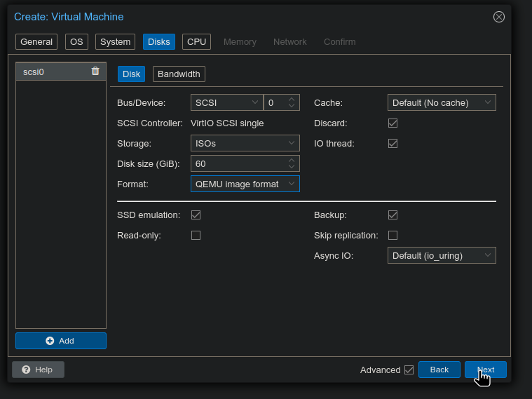Image resolution: width=532 pixels, height=399 pixels.
Task: Add a new disk
Action: click(x=61, y=341)
